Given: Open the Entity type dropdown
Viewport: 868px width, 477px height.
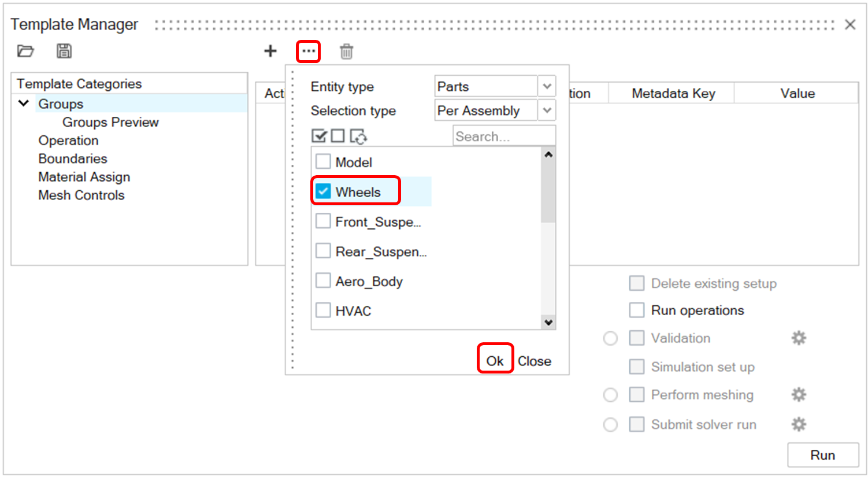Looking at the screenshot, I should (x=547, y=87).
